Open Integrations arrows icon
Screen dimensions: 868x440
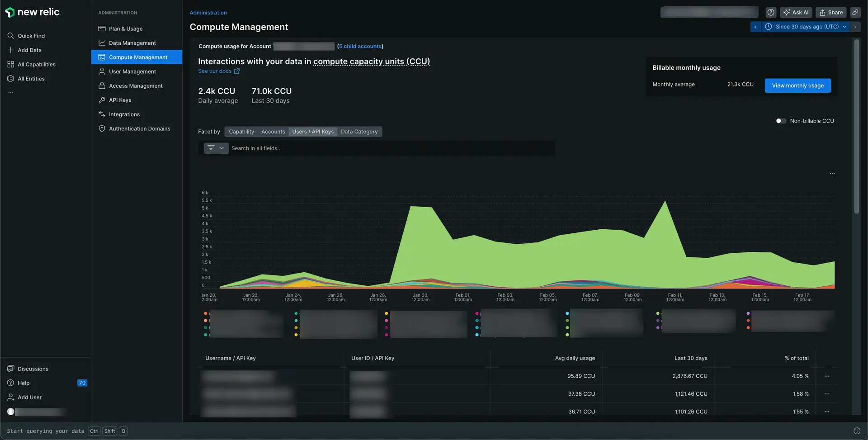102,114
